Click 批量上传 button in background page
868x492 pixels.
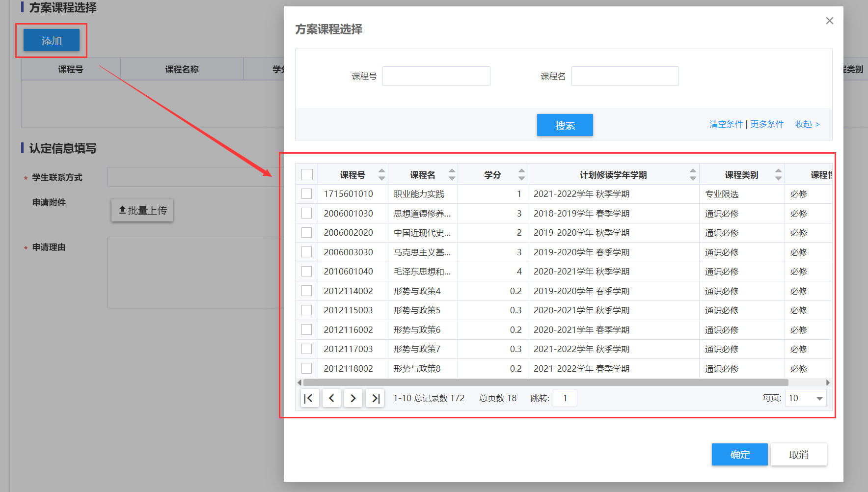[142, 211]
